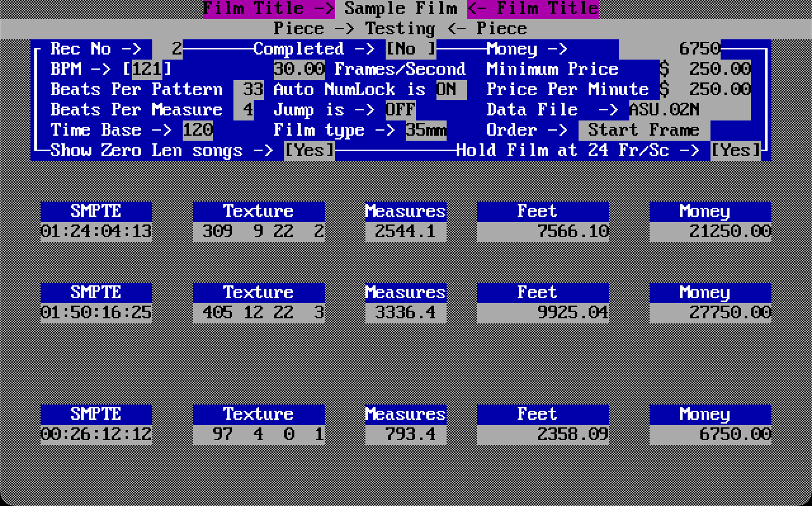Toggle Hold Film at 24 Fr/Sc [Yes]
Image resolution: width=812 pixels, height=506 pixels.
(x=736, y=151)
